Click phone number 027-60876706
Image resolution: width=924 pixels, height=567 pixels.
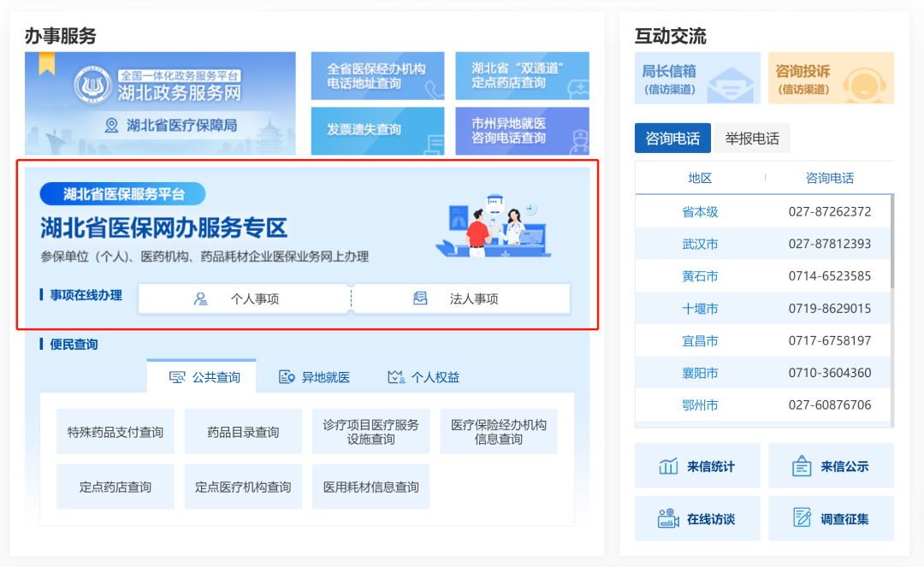pos(830,405)
